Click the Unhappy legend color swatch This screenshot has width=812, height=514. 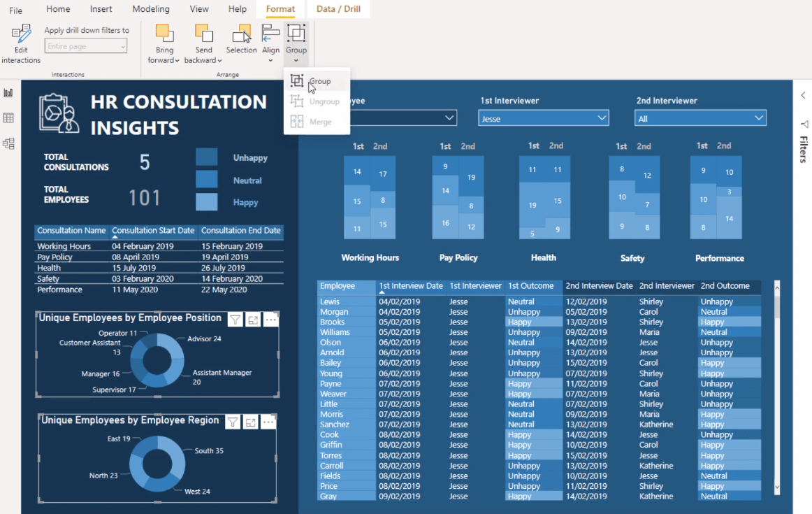pyautogui.click(x=207, y=157)
